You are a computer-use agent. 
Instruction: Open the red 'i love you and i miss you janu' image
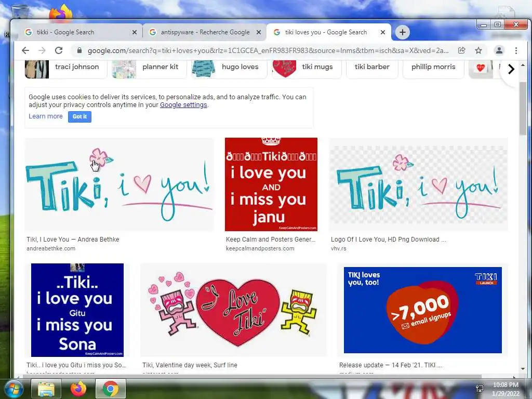click(x=271, y=184)
